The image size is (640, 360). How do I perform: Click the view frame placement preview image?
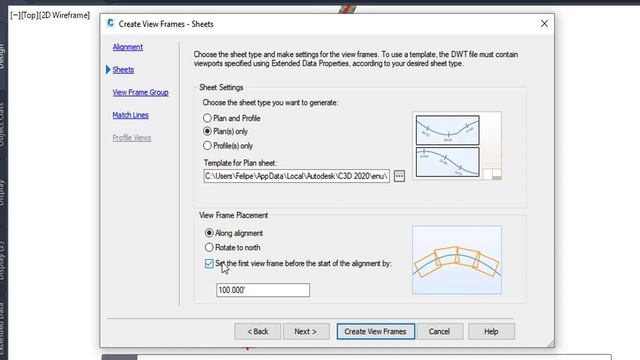pyautogui.click(x=457, y=260)
